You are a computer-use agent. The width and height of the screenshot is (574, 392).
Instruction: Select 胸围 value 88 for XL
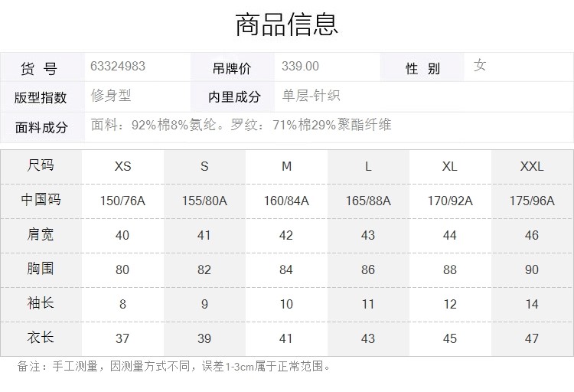(x=450, y=269)
